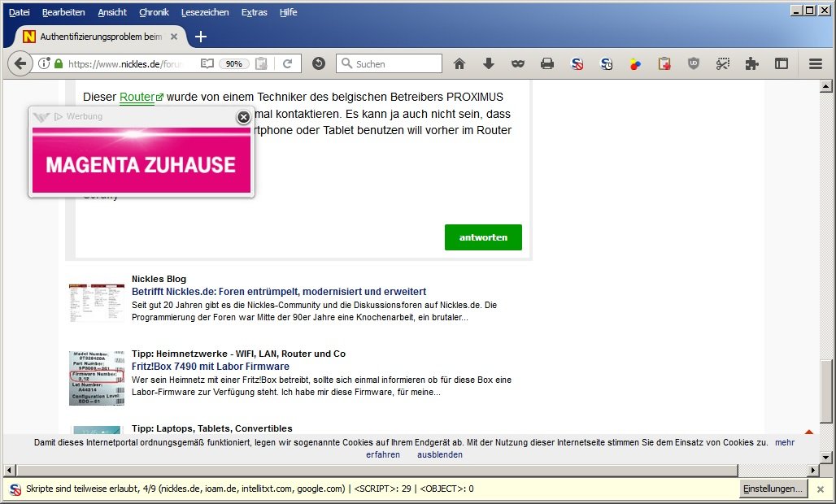Click the horizontal scrollbar right arrow
836x504 pixels.
pos(813,470)
